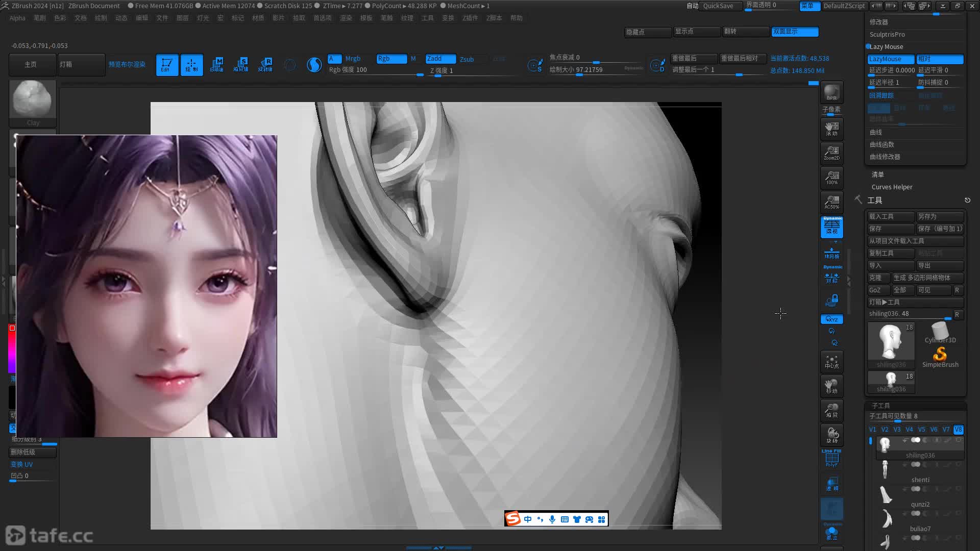
Task: Collapse the 子工具 (SubTool) section
Action: point(881,406)
